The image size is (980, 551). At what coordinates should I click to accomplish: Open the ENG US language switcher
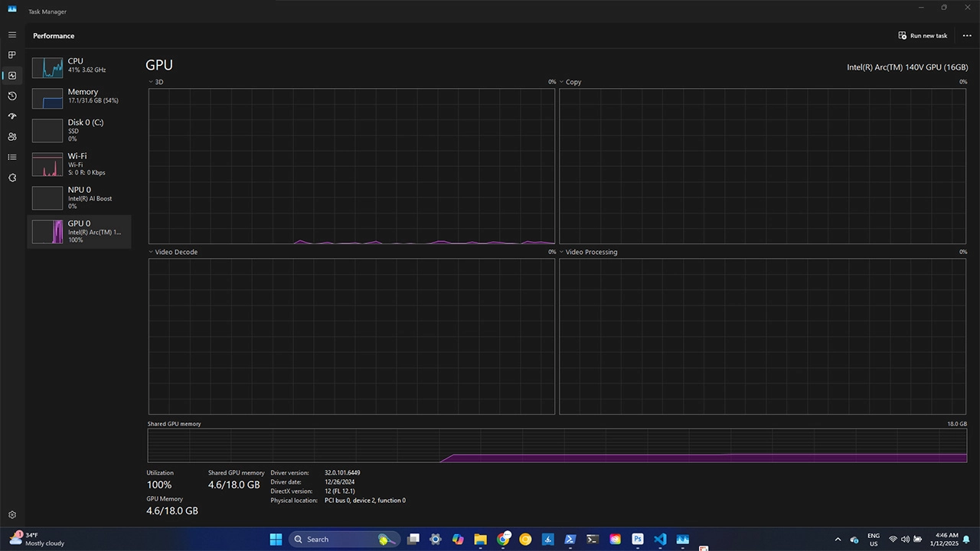click(874, 540)
